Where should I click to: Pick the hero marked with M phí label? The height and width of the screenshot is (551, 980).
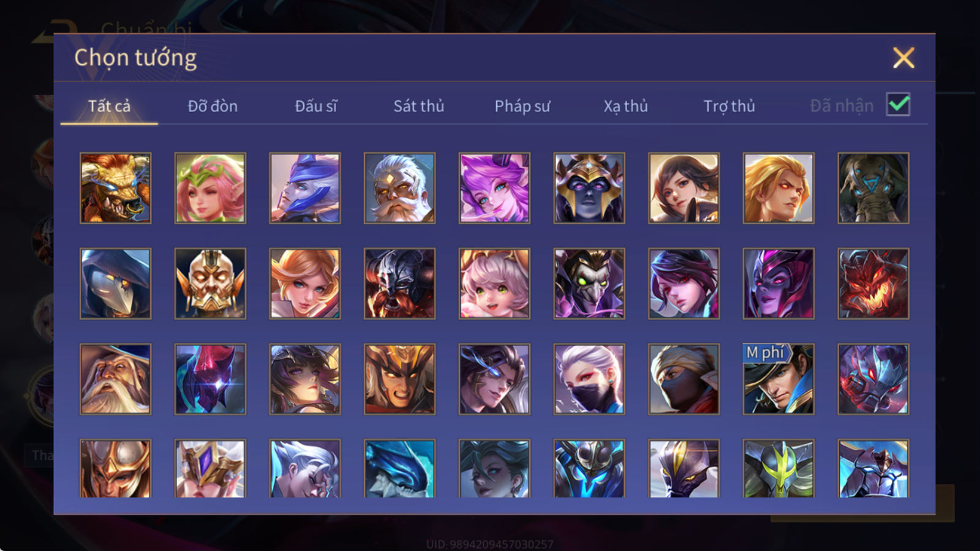[778, 379]
